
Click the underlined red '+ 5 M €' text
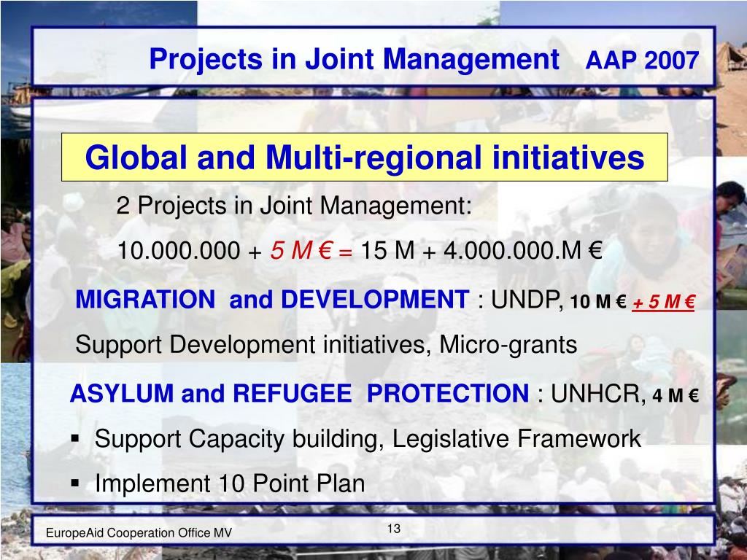[x=663, y=302]
